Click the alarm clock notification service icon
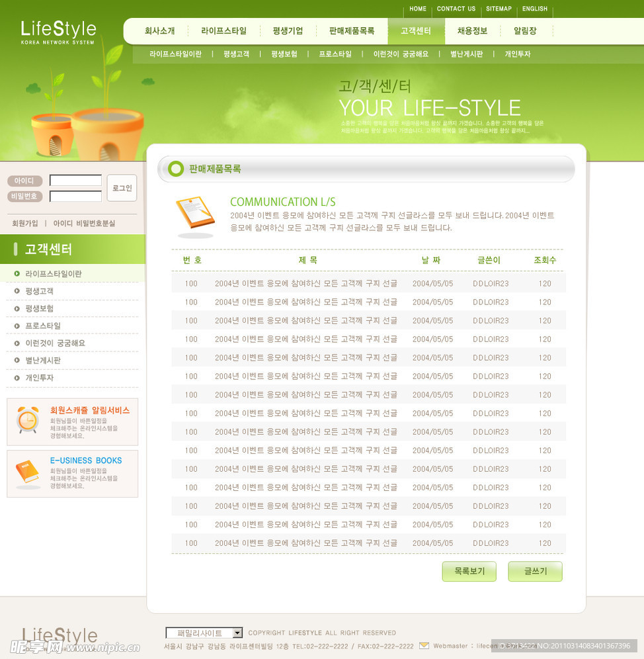 28,420
